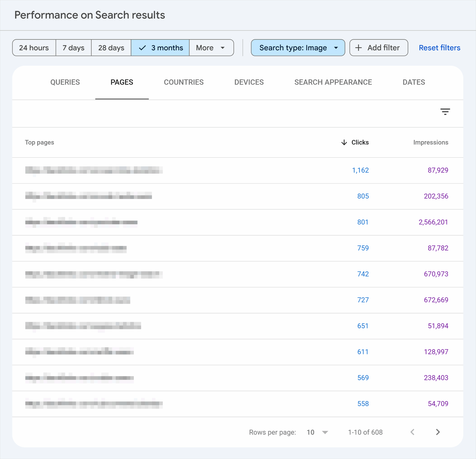Image resolution: width=476 pixels, height=459 pixels.
Task: Open the page row with 801 clicks
Action: 238,222
